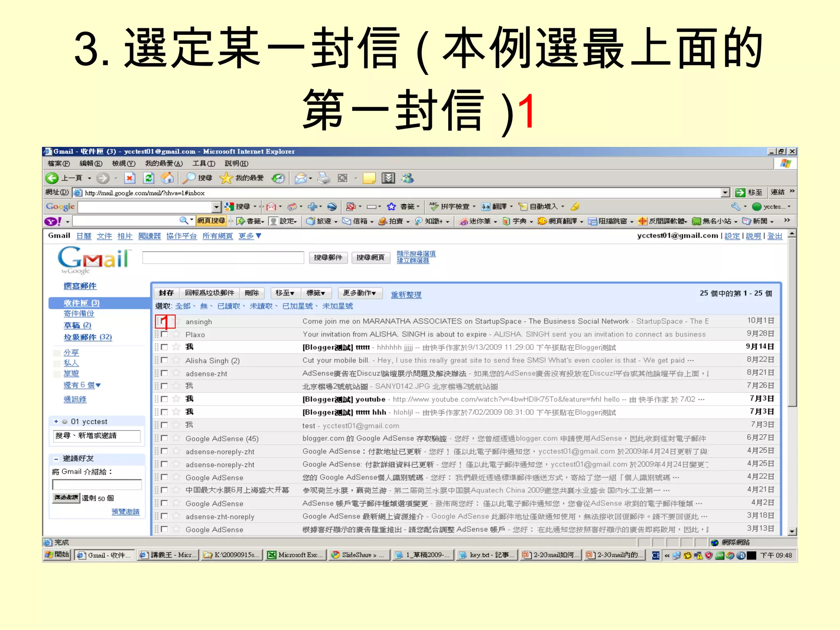The width and height of the screenshot is (840, 630).
Task: Click the 回報為垃圾郵件 report spam button
Action: [x=209, y=293]
